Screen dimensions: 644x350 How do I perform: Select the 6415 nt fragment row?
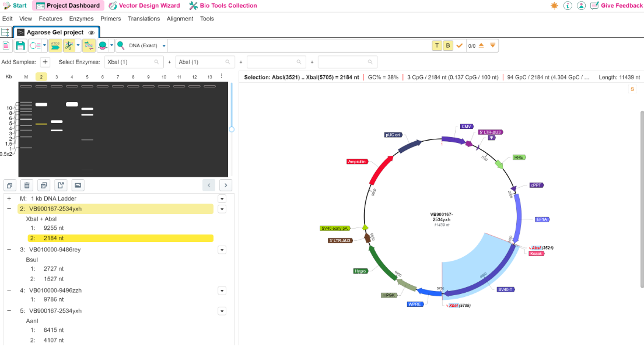coord(121,330)
